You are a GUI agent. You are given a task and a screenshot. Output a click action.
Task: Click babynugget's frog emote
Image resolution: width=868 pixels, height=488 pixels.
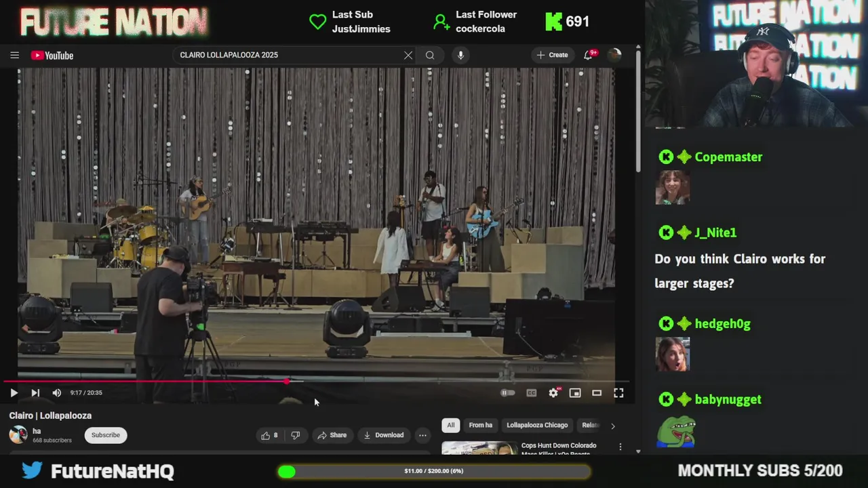[676, 431]
